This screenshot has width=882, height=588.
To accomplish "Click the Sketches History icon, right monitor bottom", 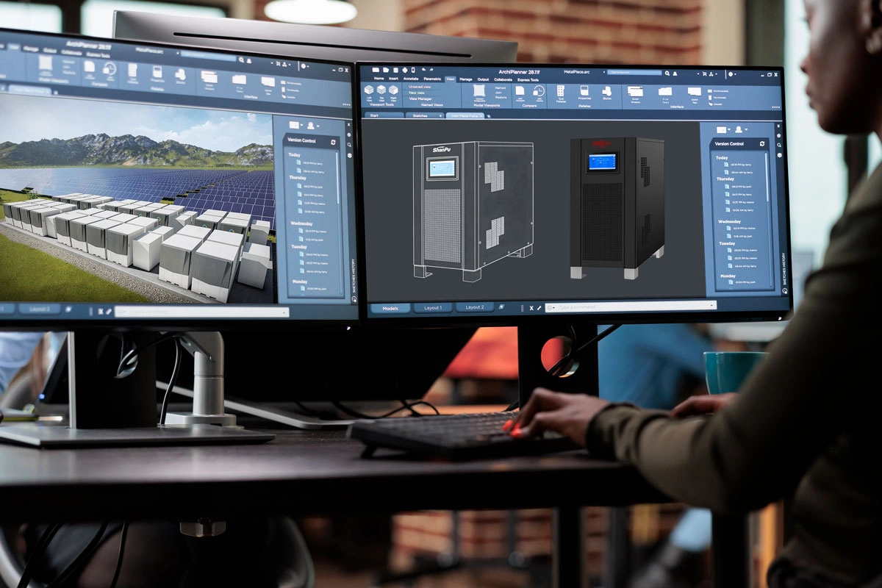I will (x=785, y=291).
